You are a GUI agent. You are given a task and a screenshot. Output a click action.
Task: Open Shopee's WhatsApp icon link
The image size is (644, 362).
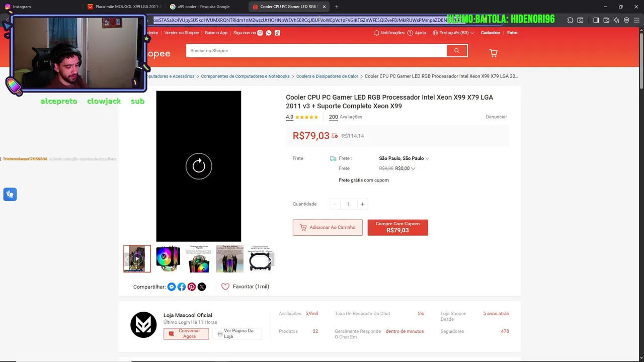click(269, 33)
